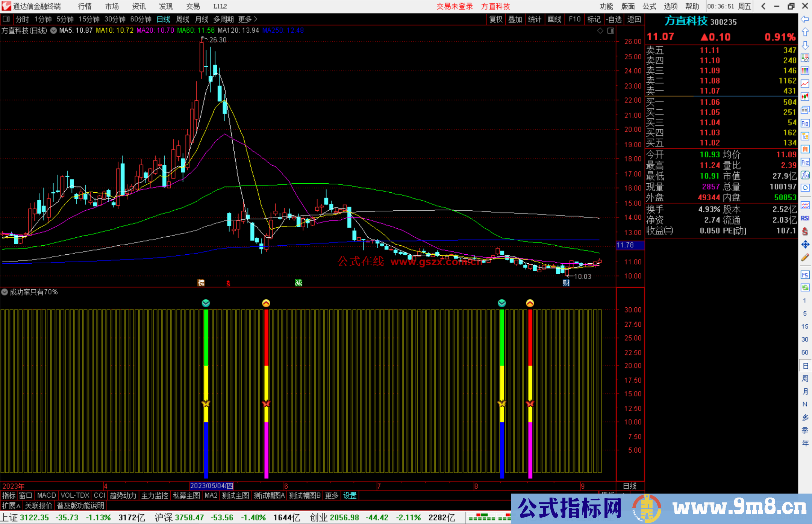This screenshot has width=812, height=524.
Task: Click the wave lines indicator icon
Action: 804,205
